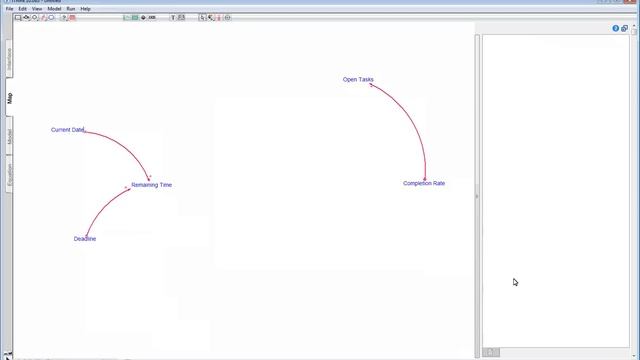The image size is (640, 360).
Task: Switch to the Equation layer tab
Action: tap(9, 174)
